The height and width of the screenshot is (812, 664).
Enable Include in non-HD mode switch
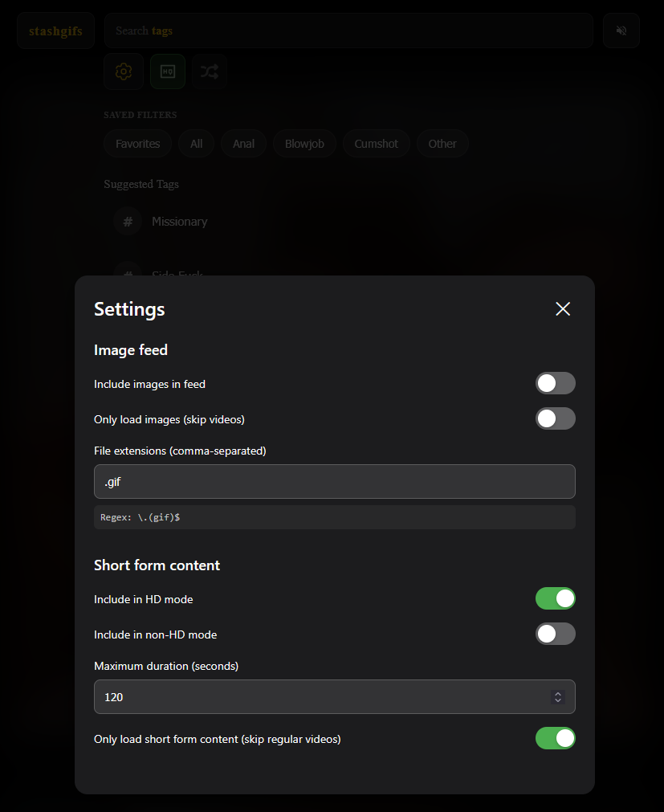pyautogui.click(x=555, y=634)
